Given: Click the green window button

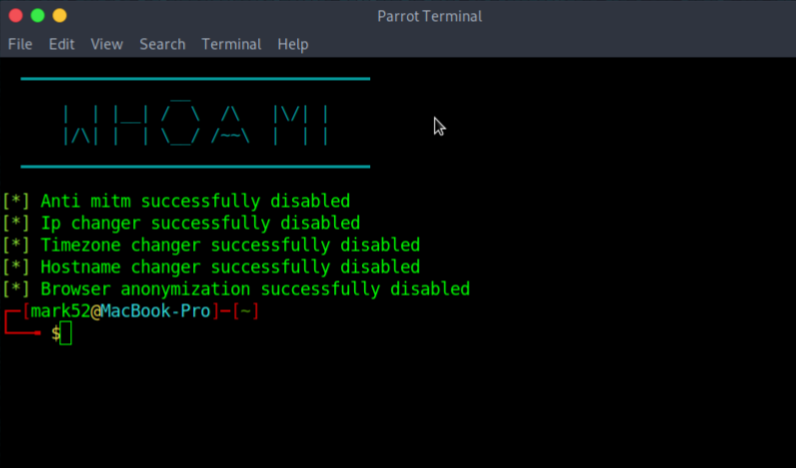Looking at the screenshot, I should 37,16.
